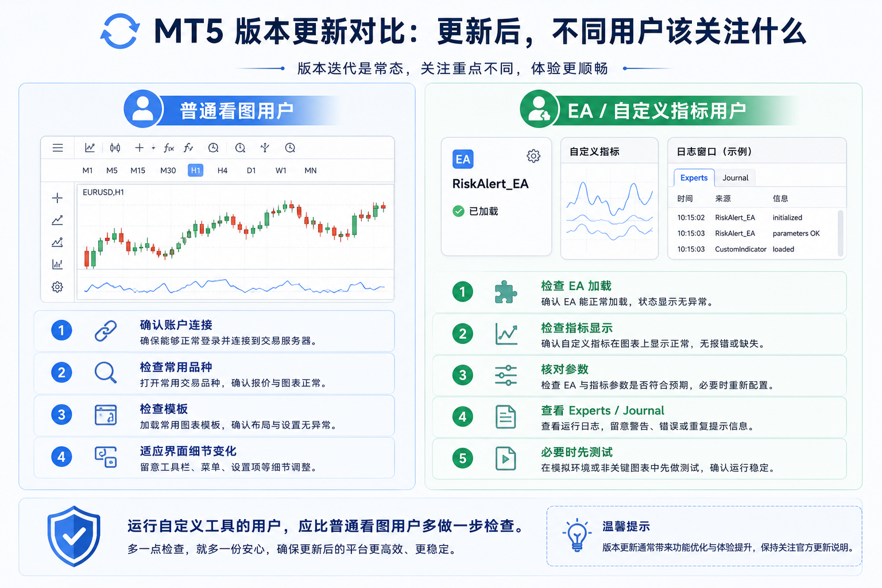Switch to MN timeframe
The width and height of the screenshot is (882, 588).
coord(311,171)
